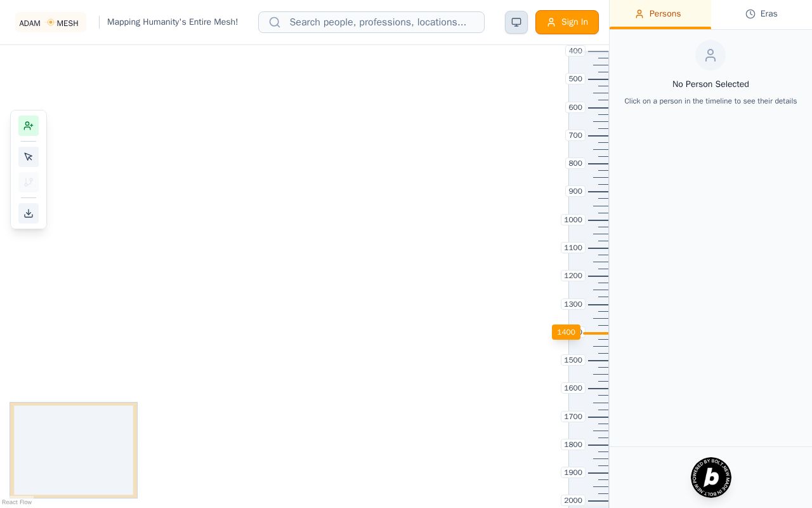
Task: Click year 500 on the timeline
Action: point(575,79)
